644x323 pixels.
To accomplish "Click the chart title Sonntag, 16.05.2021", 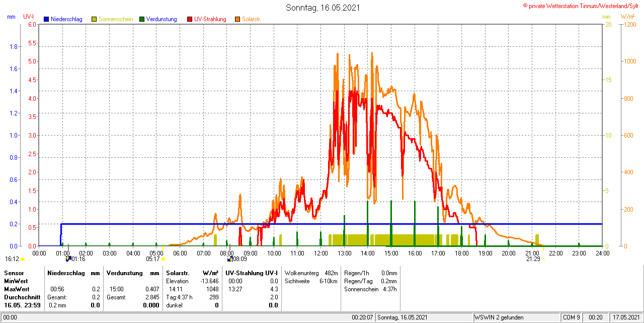I will [x=323, y=8].
